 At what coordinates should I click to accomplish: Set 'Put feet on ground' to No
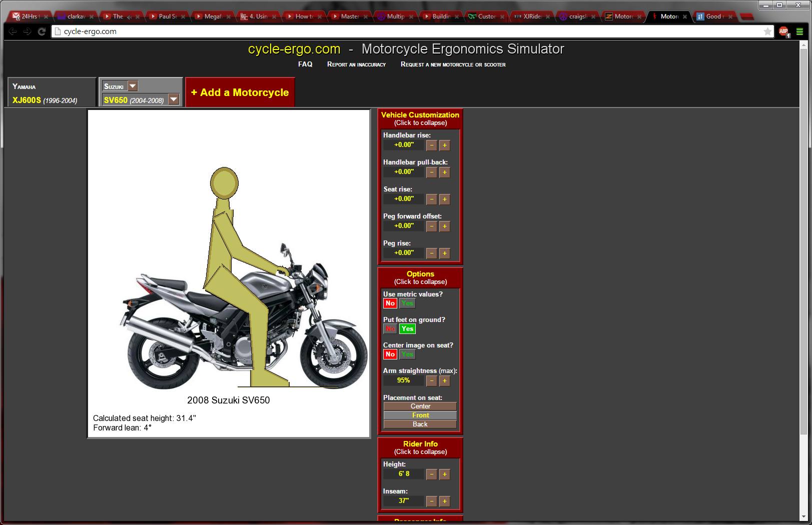point(390,329)
